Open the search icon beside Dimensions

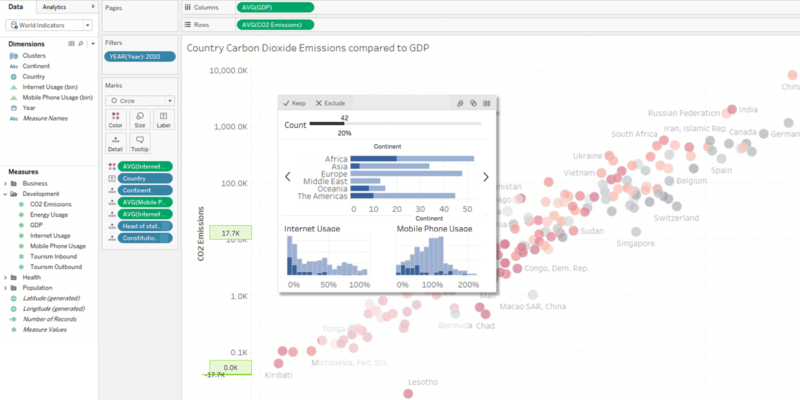click(81, 44)
